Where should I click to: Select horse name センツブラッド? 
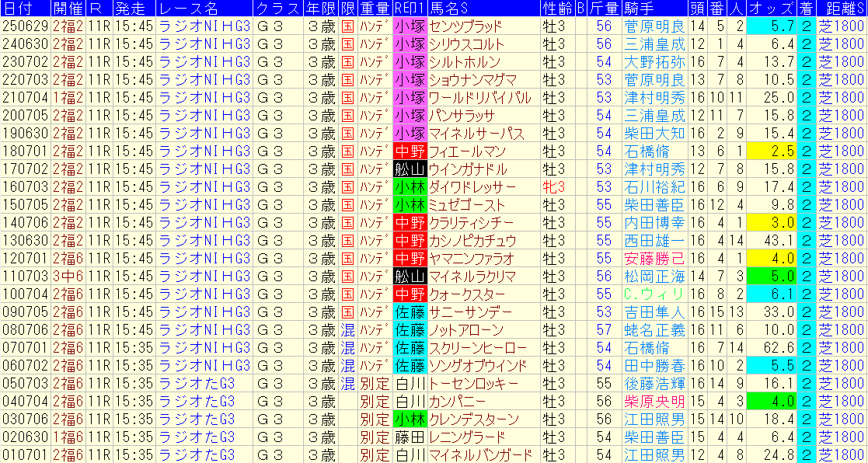(465, 26)
